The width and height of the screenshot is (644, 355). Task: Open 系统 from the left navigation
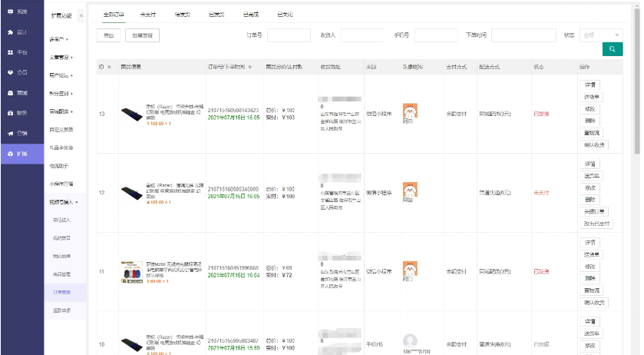(18, 12)
